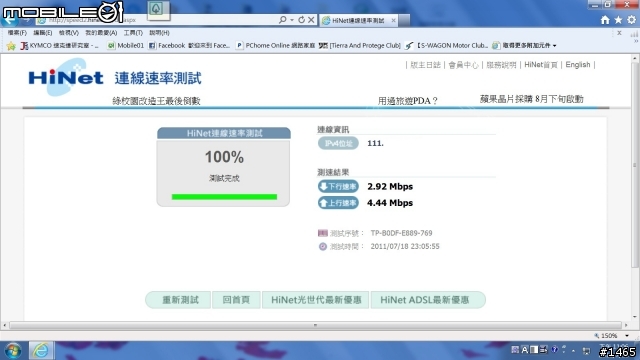Close the HiNet speed test tab
The width and height of the screenshot is (640, 360).
393,20
